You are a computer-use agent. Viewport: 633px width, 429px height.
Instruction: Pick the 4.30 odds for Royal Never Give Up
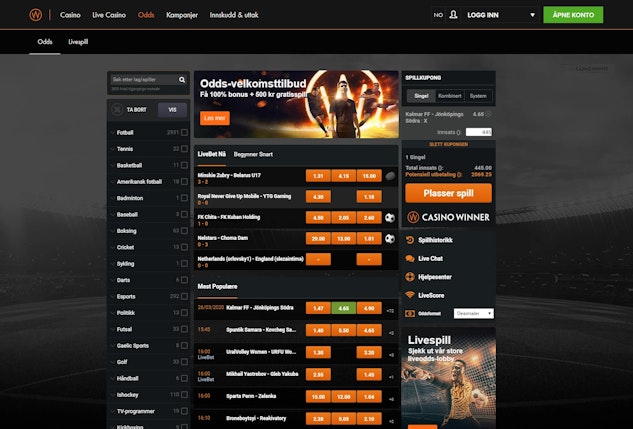coord(318,197)
